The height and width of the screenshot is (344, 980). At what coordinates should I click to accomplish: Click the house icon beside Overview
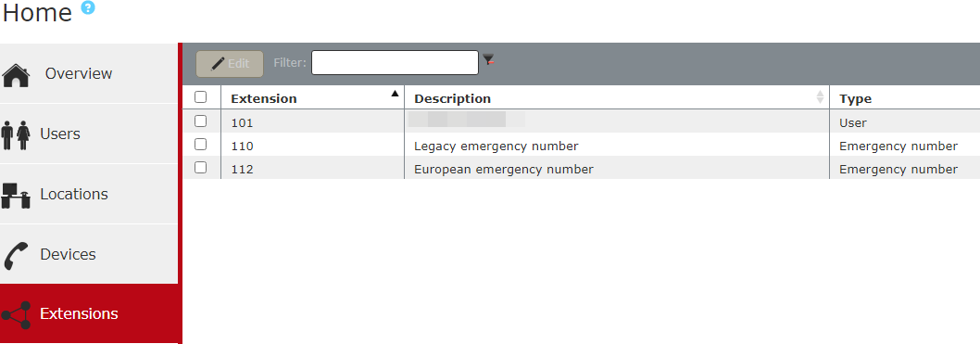tap(17, 75)
